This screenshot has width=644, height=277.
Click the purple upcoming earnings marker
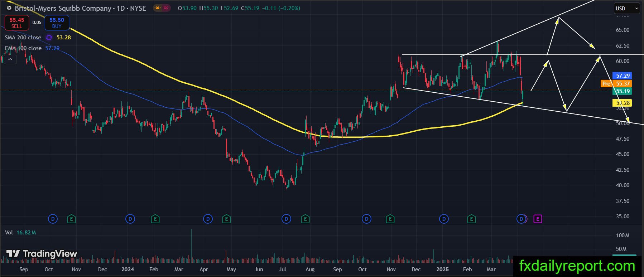click(x=538, y=219)
